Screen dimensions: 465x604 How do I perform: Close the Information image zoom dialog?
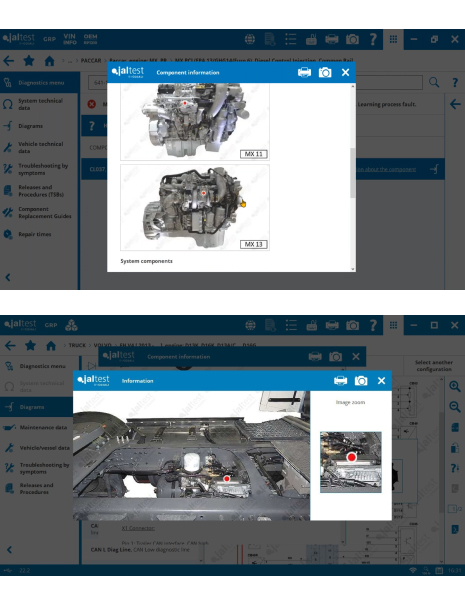tap(381, 381)
